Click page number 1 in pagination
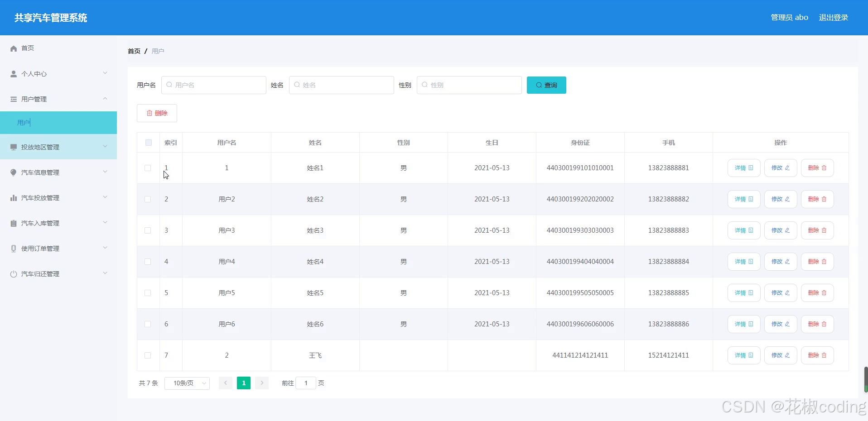This screenshot has width=868, height=421. pos(244,383)
